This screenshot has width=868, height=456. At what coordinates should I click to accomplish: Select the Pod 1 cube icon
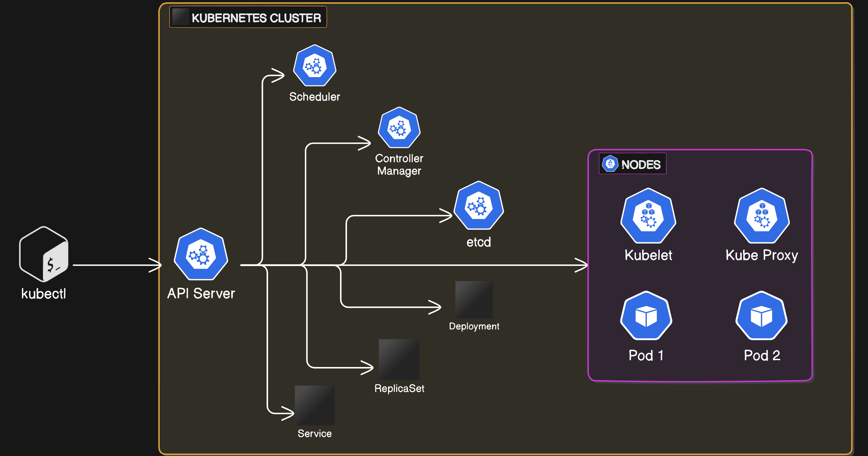pyautogui.click(x=646, y=316)
